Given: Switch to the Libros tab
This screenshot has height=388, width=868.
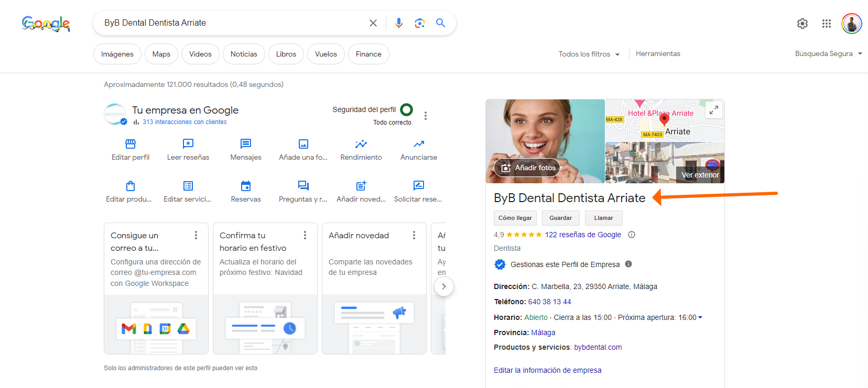Looking at the screenshot, I should 286,54.
